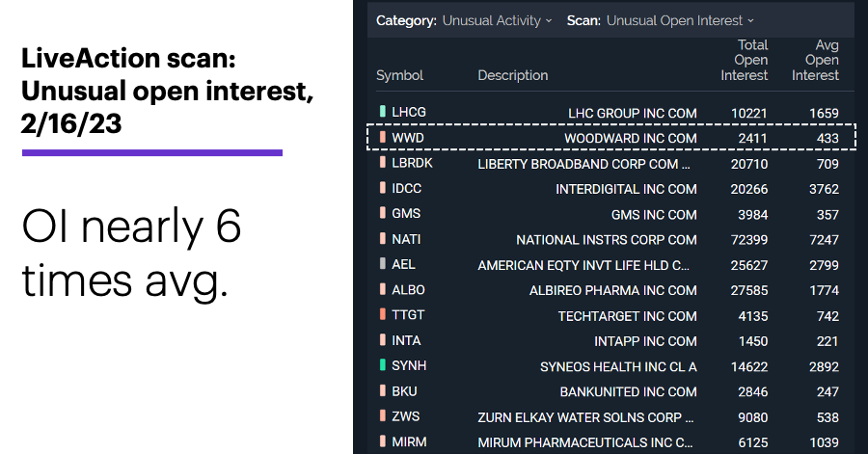The image size is (868, 454).
Task: Open the ZWS symbol entry
Action: (406, 416)
